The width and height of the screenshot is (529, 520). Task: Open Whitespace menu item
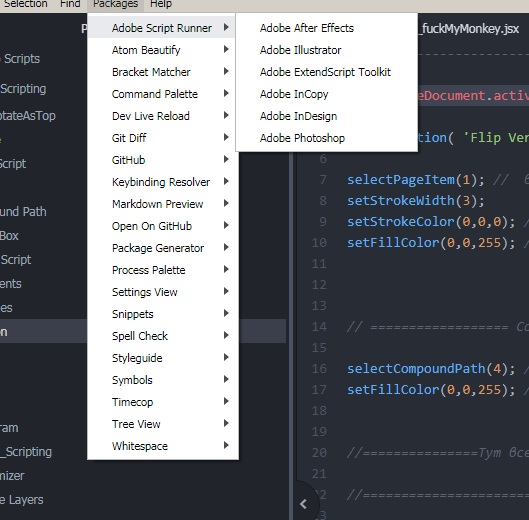(x=163, y=446)
